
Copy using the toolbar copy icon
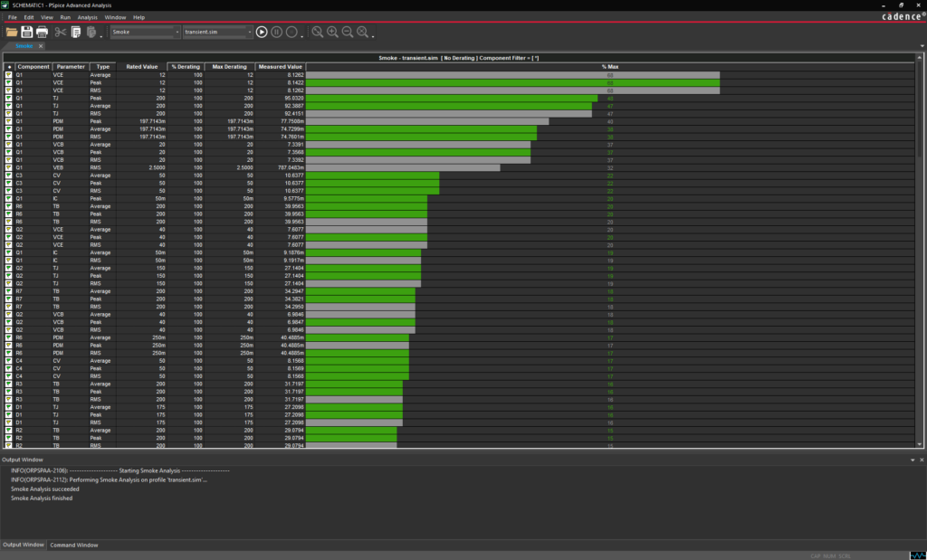pyautogui.click(x=76, y=32)
